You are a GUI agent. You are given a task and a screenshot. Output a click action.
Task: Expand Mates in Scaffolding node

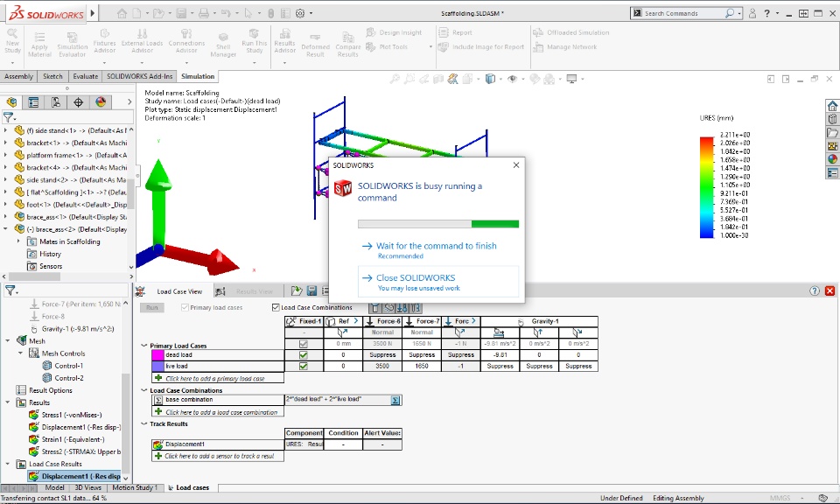(x=18, y=241)
